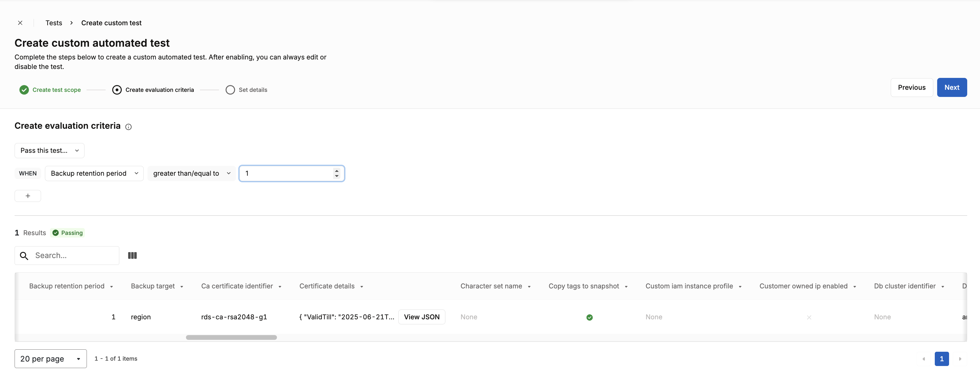Expand the Backup retention period dropdown
980x377 pixels.
94,173
